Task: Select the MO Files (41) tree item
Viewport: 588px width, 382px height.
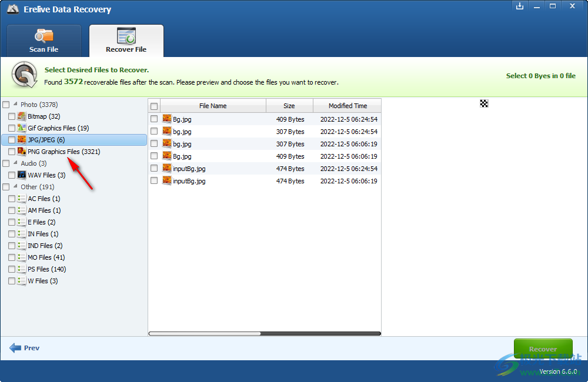Action: pyautogui.click(x=46, y=257)
